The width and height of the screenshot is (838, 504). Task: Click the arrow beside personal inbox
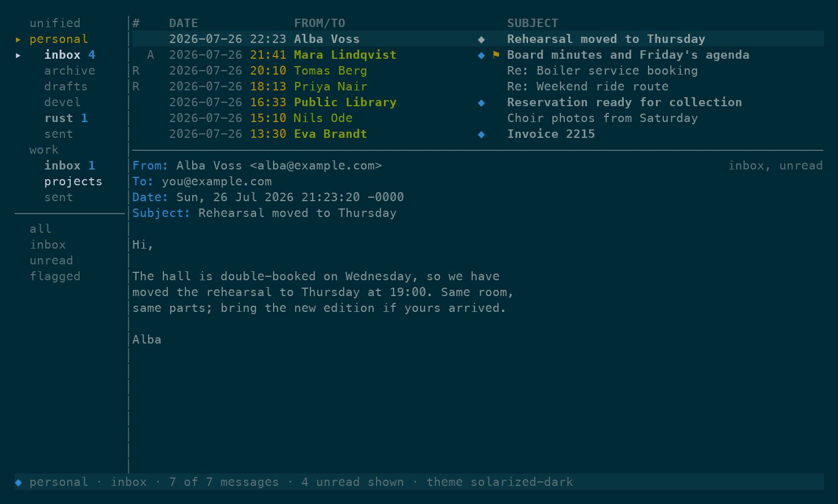[18, 55]
